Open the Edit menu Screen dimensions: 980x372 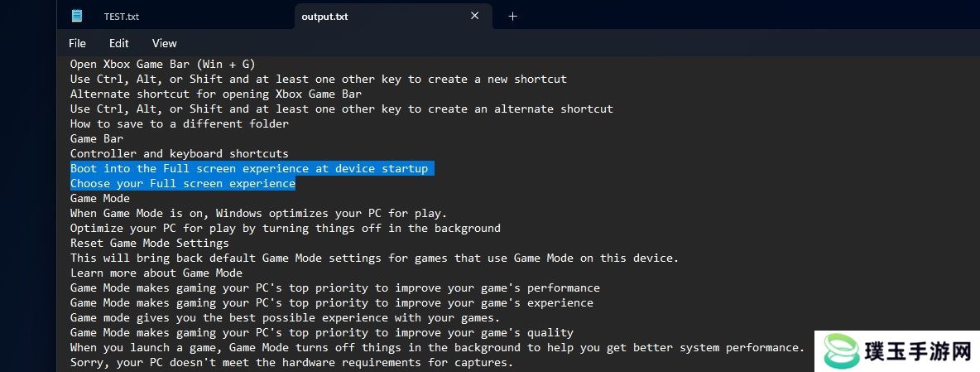point(118,43)
